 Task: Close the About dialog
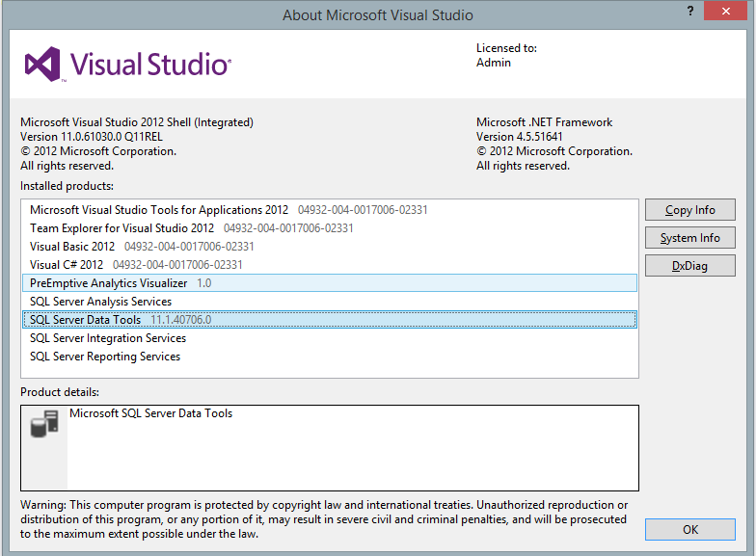pyautogui.click(x=725, y=11)
